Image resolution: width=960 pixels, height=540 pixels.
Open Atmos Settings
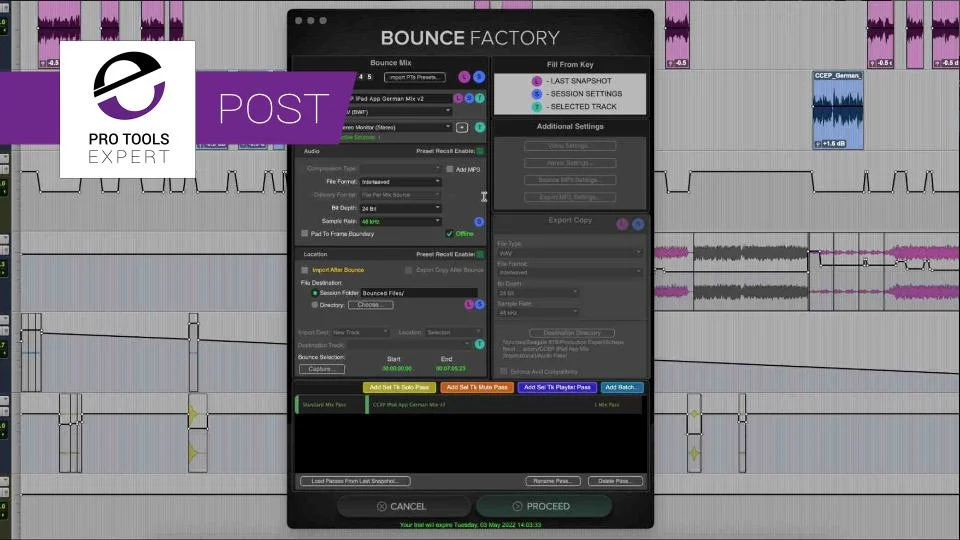pyautogui.click(x=570, y=163)
